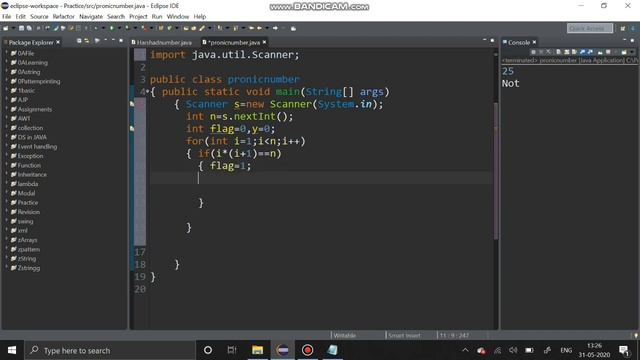
Task: Show hidden system tray icons chevron
Action: [465, 350]
